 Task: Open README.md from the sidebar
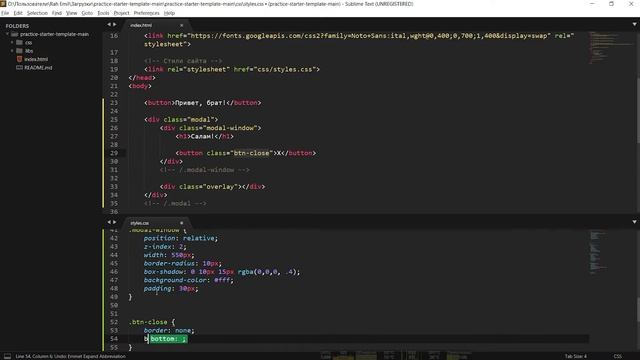click(38, 68)
